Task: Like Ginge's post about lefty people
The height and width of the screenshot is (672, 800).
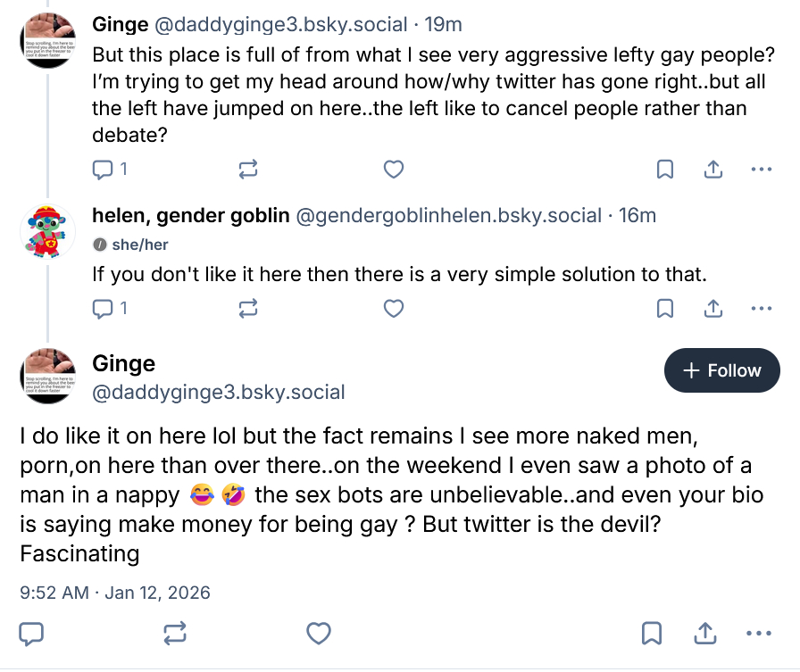Action: [393, 169]
